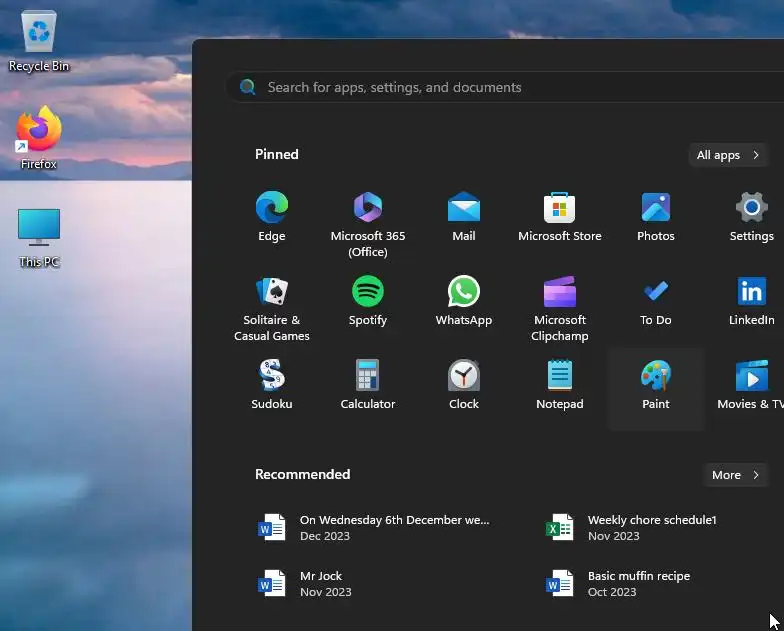This screenshot has height=631, width=784.
Task: Click the 'Oct 2023' date text
Action: [612, 592]
